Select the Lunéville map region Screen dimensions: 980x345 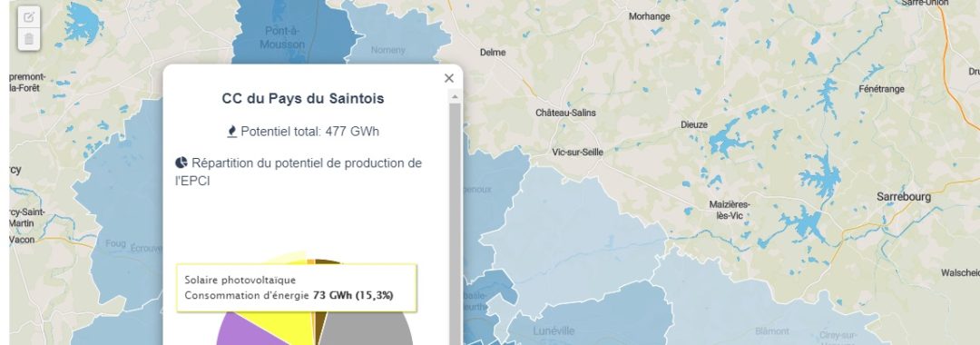tap(593, 319)
